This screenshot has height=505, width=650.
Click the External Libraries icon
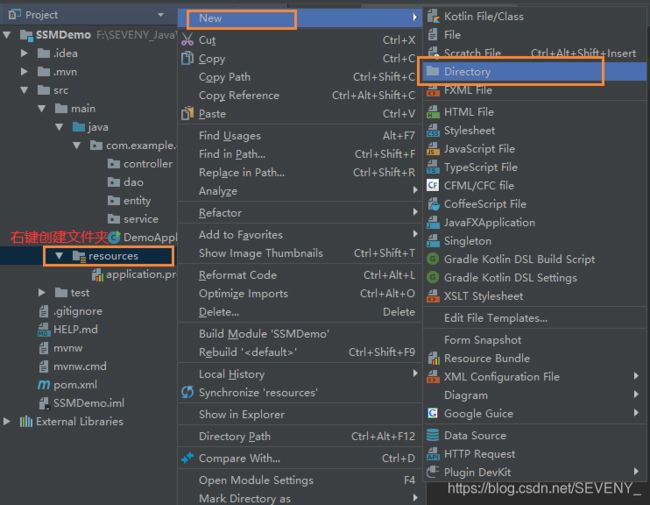pos(26,422)
